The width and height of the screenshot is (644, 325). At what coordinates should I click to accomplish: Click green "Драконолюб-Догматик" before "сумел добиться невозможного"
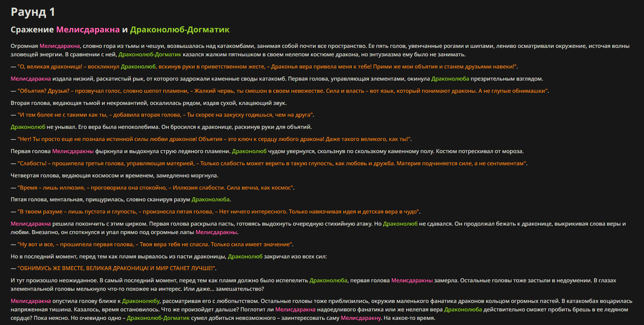[158, 318]
